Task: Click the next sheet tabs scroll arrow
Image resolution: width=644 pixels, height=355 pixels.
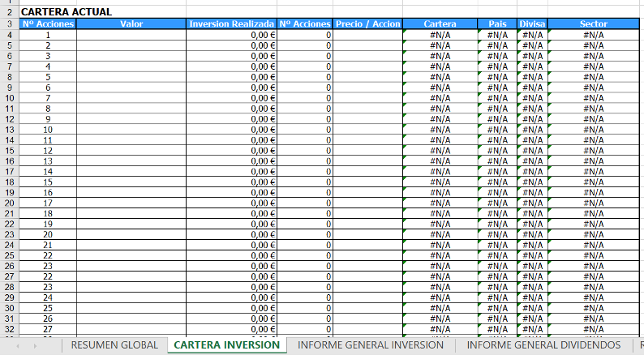Action: (36, 345)
